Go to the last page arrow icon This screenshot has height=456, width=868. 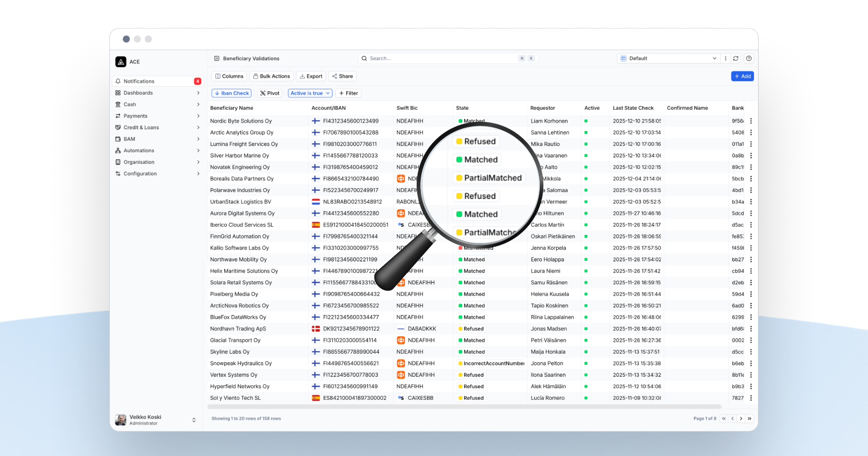(749, 419)
